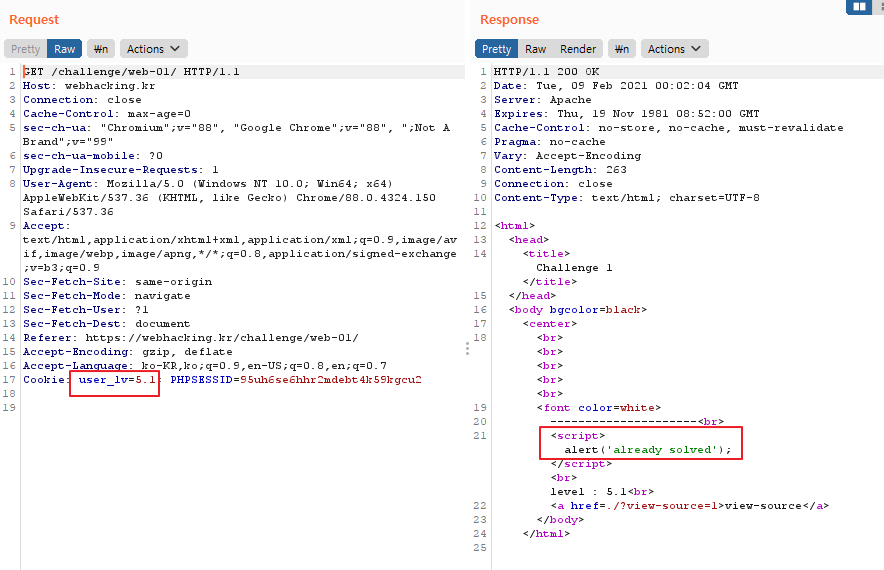Click the level : 5.1 text
The image size is (884, 570).
[589, 492]
